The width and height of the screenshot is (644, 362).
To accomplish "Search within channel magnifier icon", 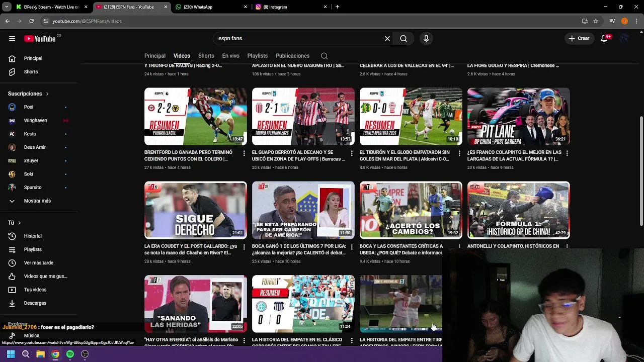I will point(324,56).
